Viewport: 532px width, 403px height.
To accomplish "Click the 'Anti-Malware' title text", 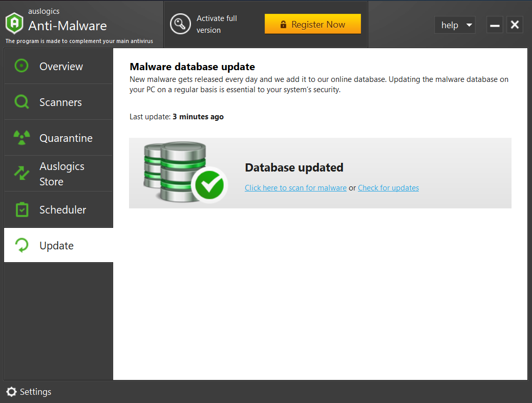I will [x=68, y=26].
